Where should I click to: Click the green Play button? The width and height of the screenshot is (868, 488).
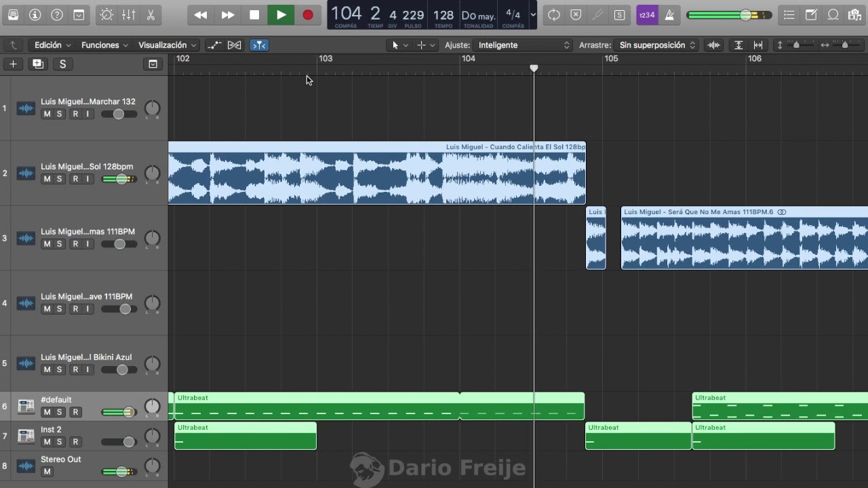point(281,15)
